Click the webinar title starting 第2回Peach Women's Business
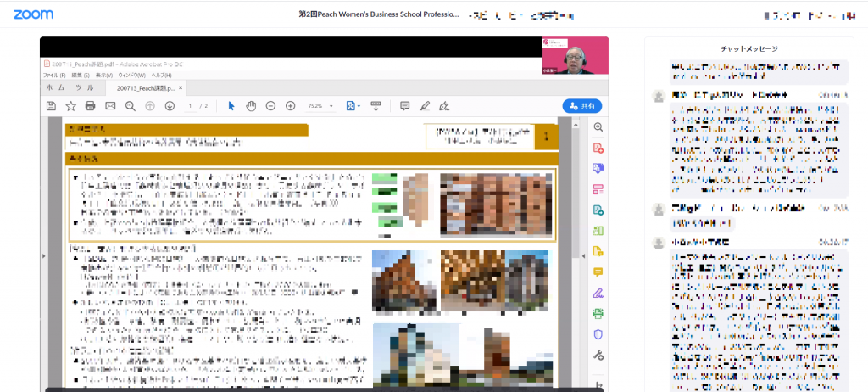This screenshot has width=868, height=392. click(379, 14)
